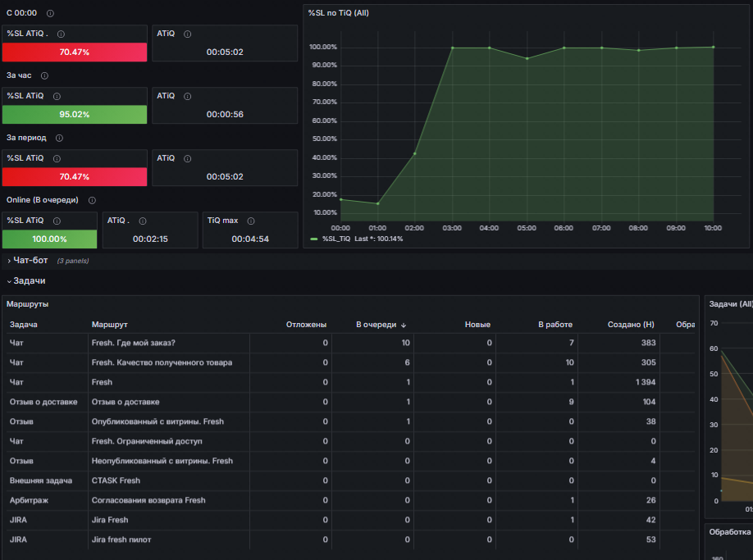The width and height of the screenshot is (753, 560).
Task: Click info icon on ATiQ 00:00:56 panel
Action: (188, 97)
